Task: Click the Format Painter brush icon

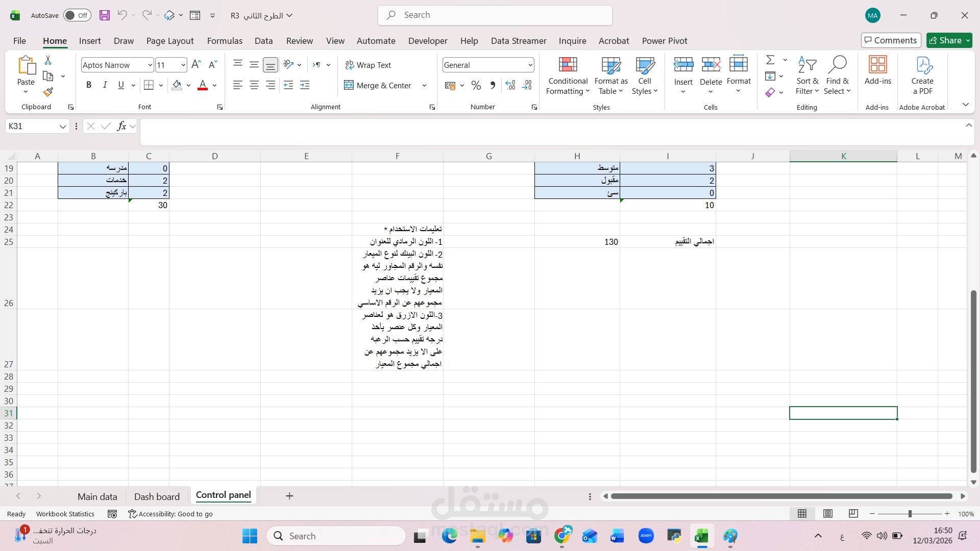Action: (48, 92)
